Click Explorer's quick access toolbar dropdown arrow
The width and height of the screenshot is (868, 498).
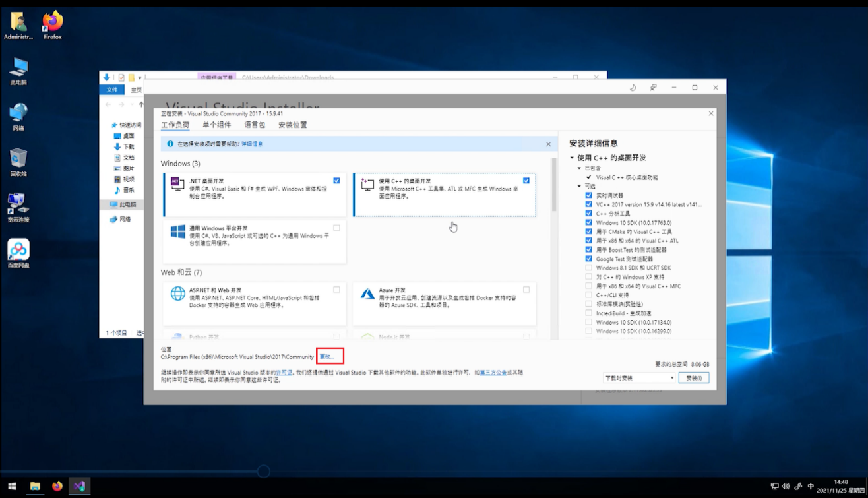click(140, 78)
